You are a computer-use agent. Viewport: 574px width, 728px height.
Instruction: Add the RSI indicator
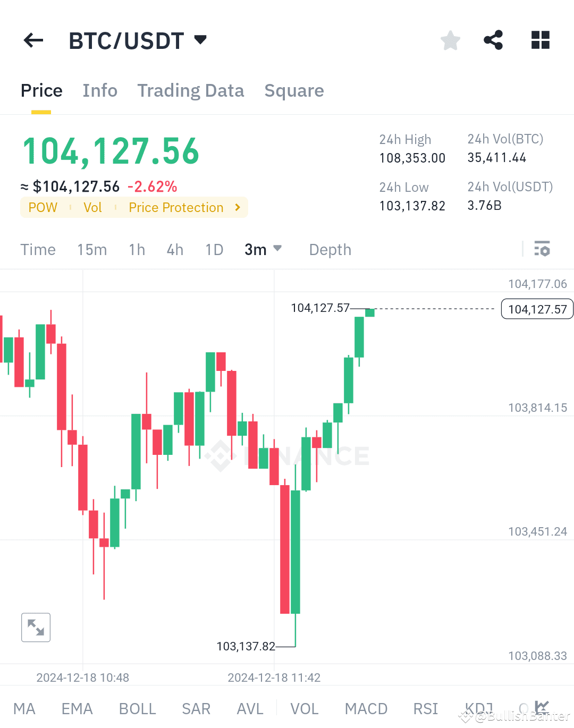(x=425, y=708)
